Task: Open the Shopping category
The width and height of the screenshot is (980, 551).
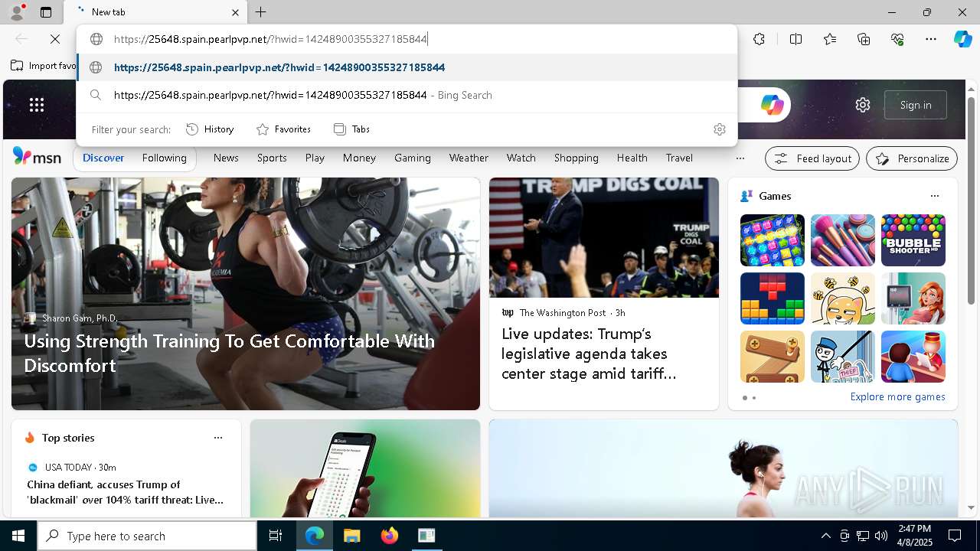Action: [x=576, y=158]
